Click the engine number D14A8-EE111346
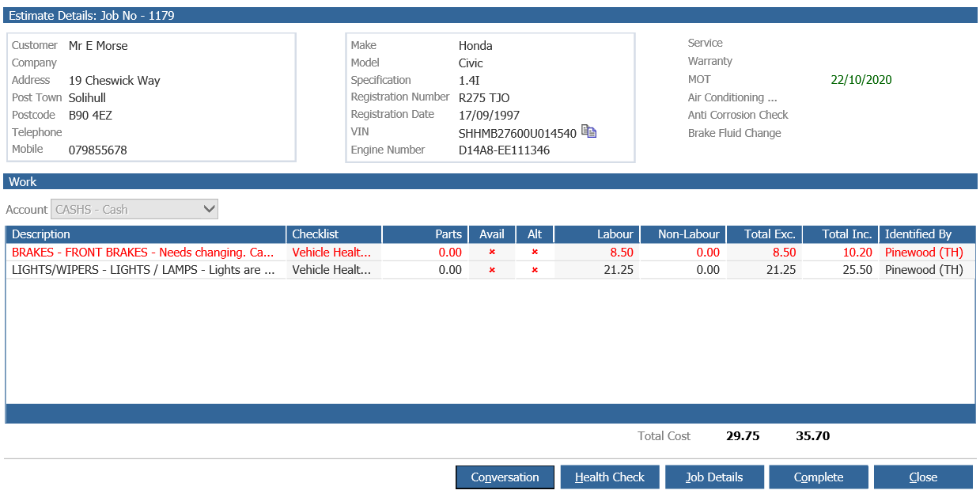 click(504, 150)
